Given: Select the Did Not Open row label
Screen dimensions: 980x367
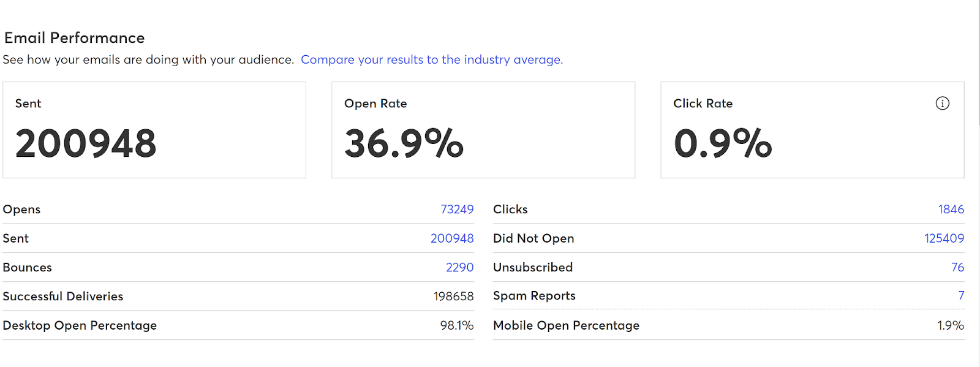Looking at the screenshot, I should point(533,238).
